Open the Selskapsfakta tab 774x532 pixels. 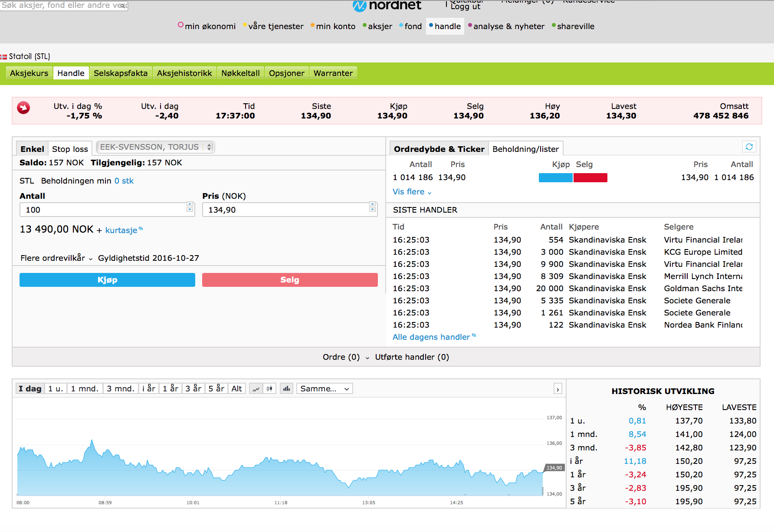tap(121, 73)
